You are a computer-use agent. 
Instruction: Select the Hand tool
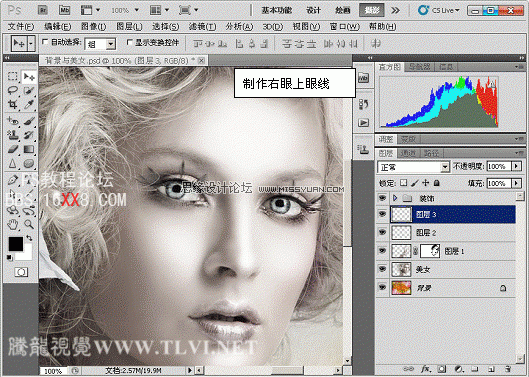(x=12, y=224)
